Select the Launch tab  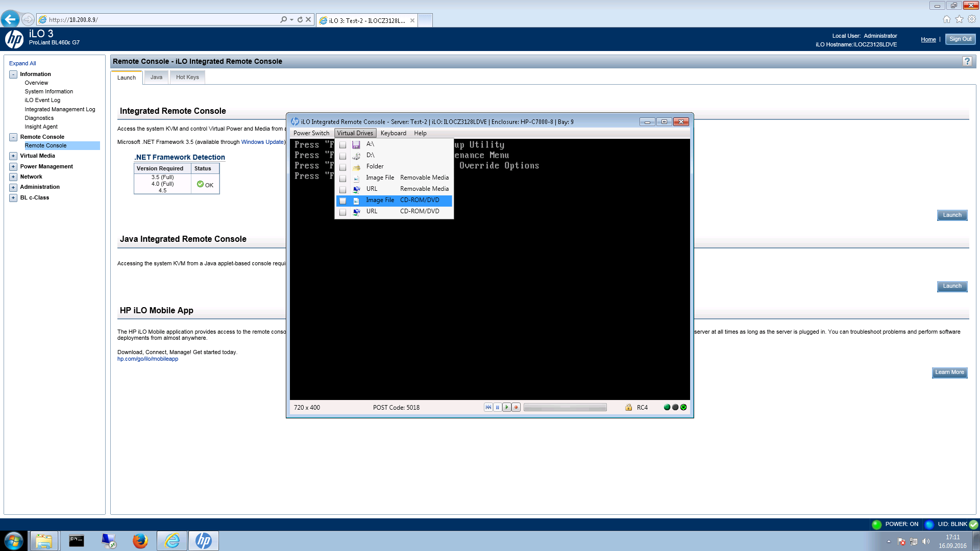[x=127, y=78]
